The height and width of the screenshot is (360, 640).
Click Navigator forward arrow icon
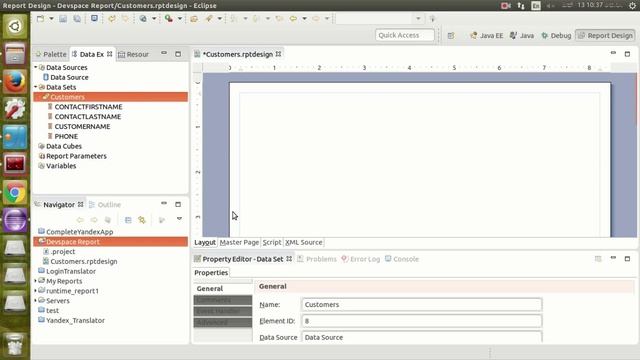click(x=94, y=220)
